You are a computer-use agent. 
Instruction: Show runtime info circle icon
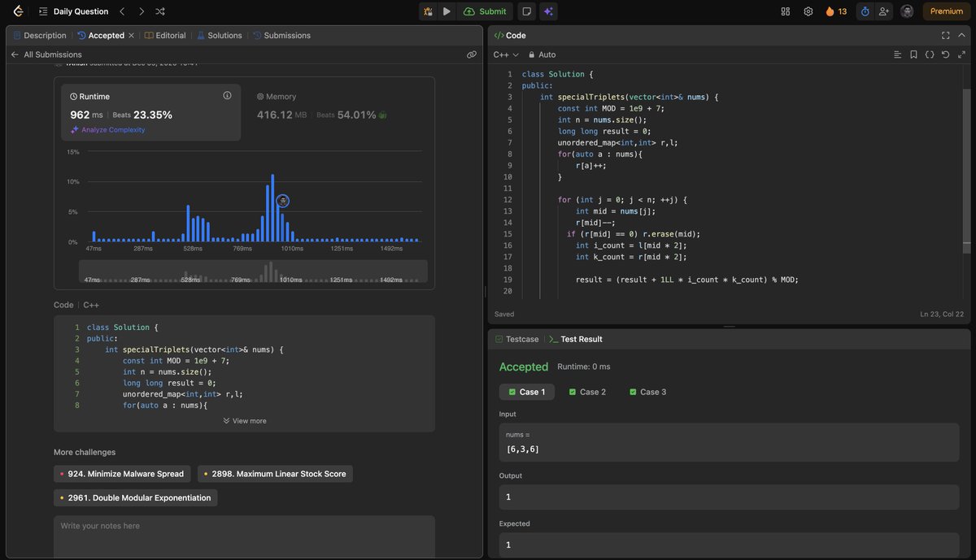point(227,95)
